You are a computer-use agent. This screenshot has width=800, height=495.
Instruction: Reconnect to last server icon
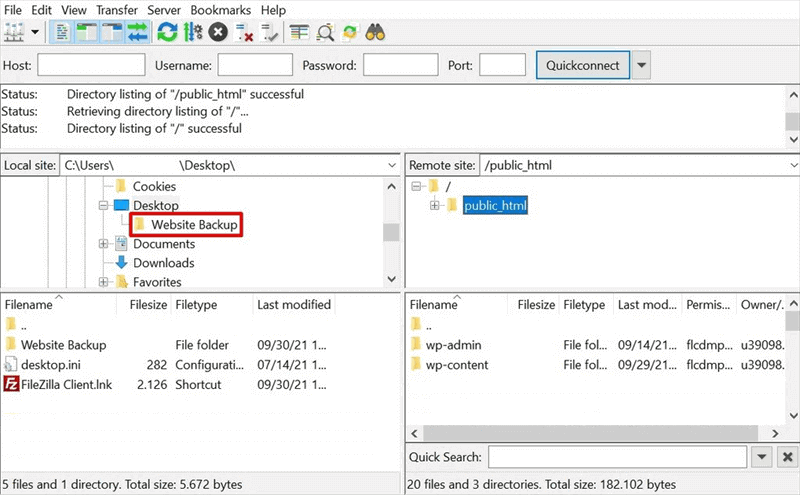coord(268,32)
